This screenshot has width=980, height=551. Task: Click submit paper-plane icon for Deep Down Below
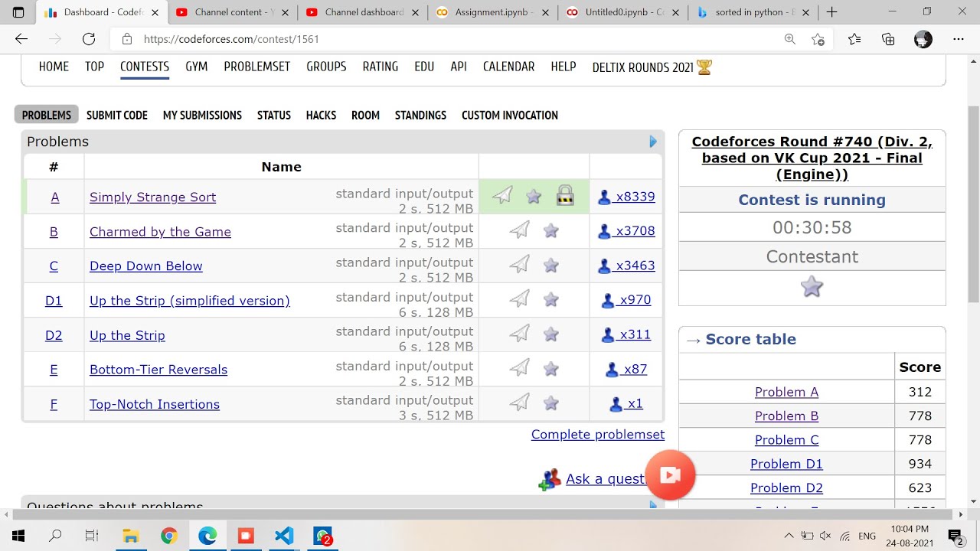click(520, 265)
